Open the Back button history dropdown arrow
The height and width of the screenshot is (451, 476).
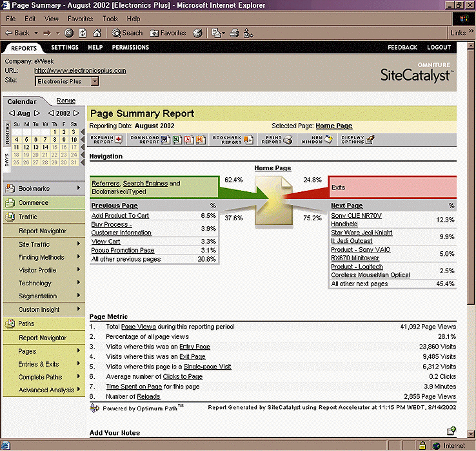[x=36, y=33]
